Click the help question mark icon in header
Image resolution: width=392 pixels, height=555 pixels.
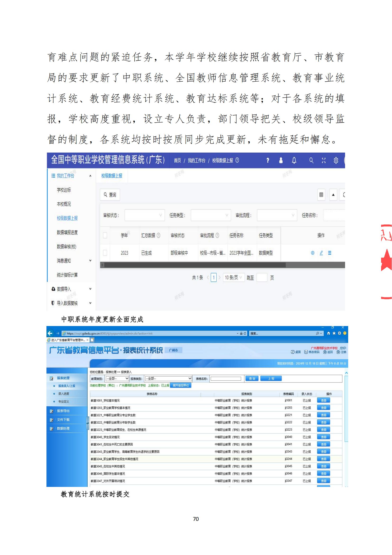point(267,160)
